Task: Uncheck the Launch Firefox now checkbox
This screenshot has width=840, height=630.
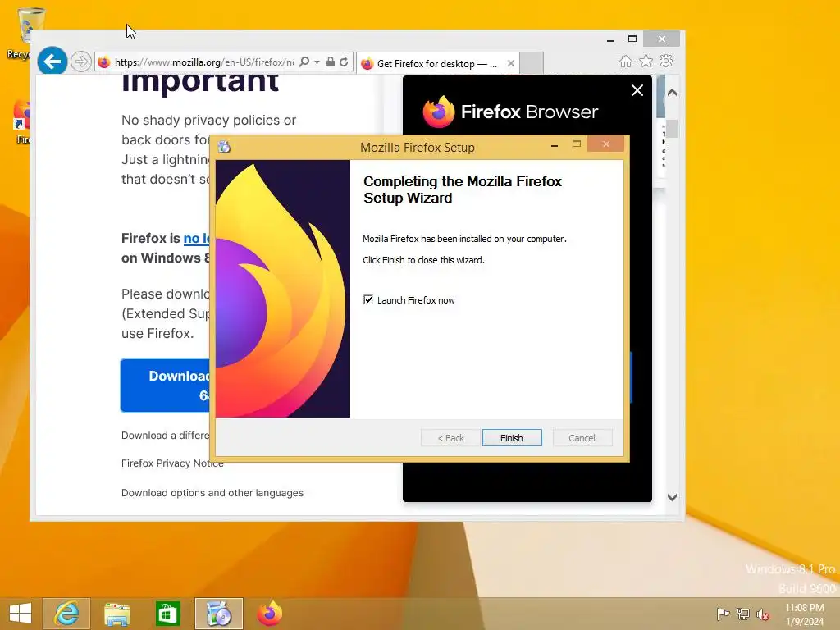Action: pyautogui.click(x=368, y=299)
